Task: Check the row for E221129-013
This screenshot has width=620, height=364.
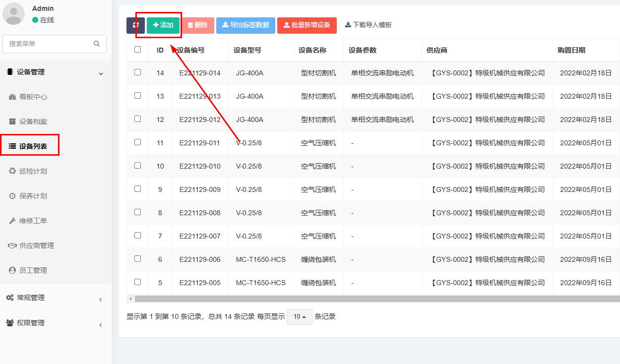Action: point(137,96)
